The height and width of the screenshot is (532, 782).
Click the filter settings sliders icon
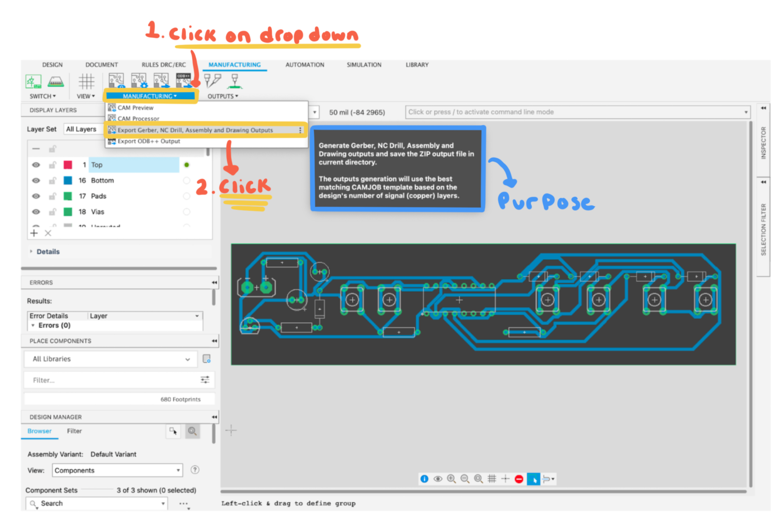click(x=205, y=380)
